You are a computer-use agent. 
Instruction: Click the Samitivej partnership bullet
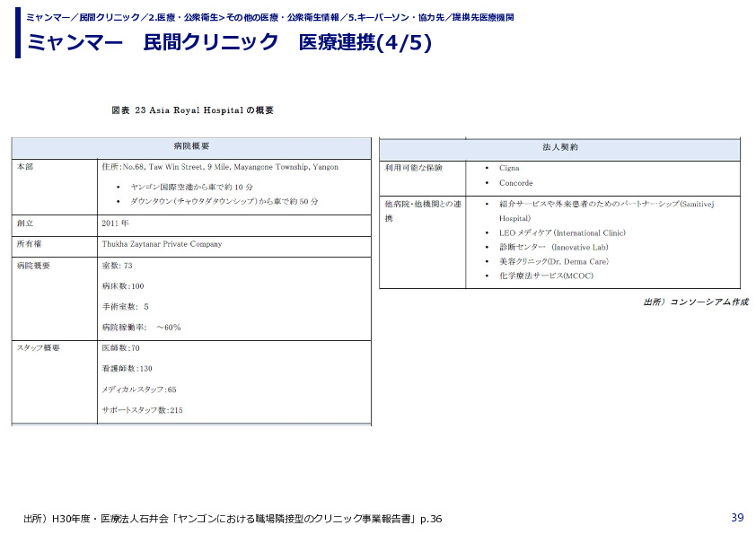coord(607,211)
